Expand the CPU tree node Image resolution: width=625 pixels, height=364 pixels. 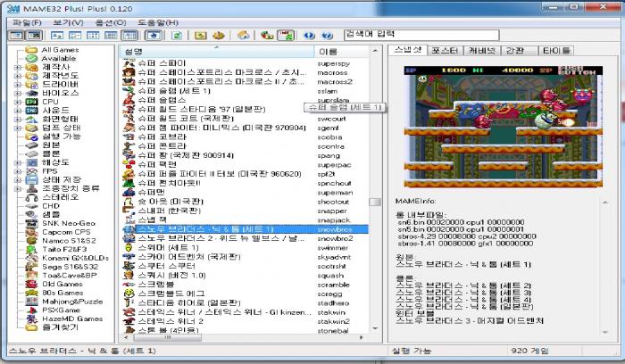click(18, 102)
